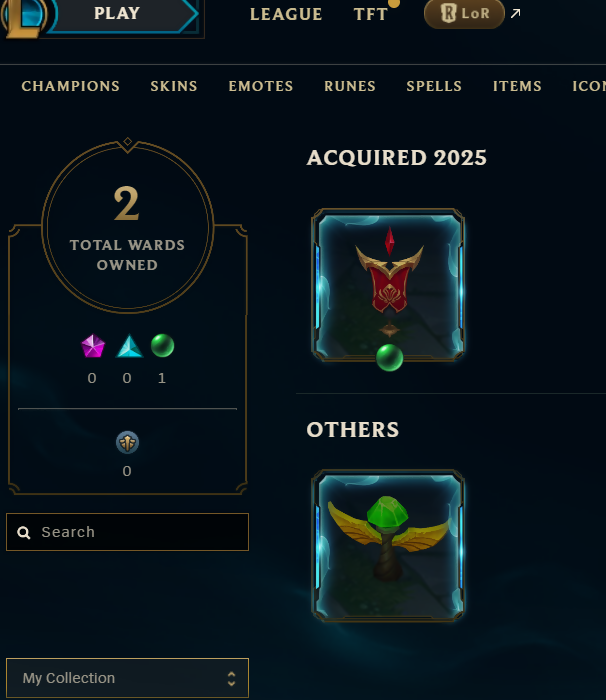
Task: Open the My Collection dropdown
Action: (x=127, y=678)
